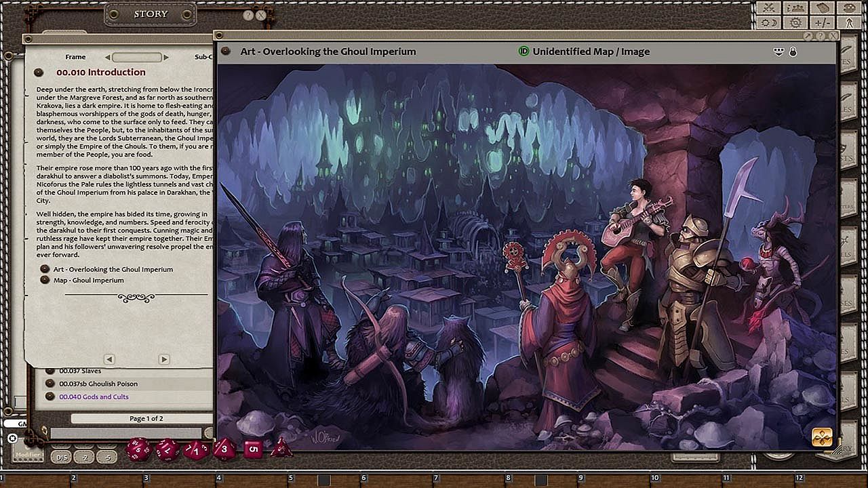Viewport: 868px width, 488px height.
Task: Open the combat tracker crossed-swords icon
Action: point(768,8)
